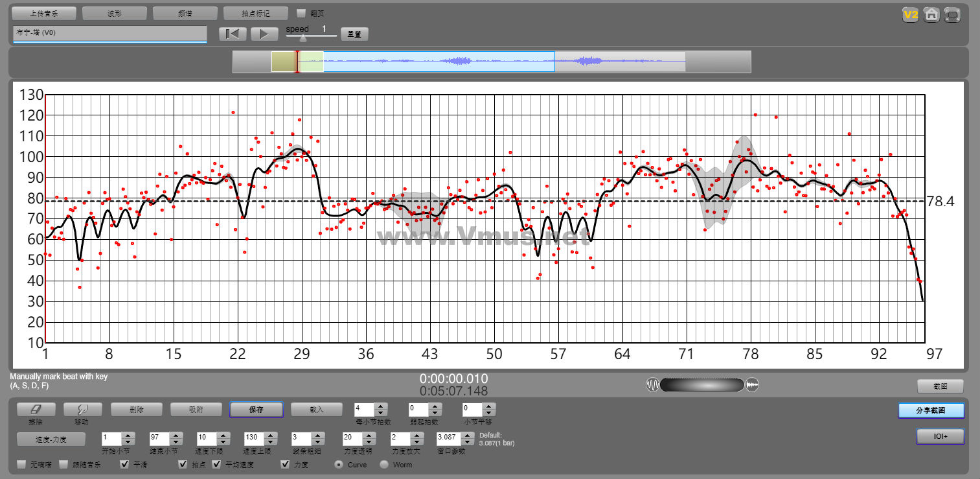
Task: Increase the 线条粗细 stepper value
Action: click(x=317, y=435)
